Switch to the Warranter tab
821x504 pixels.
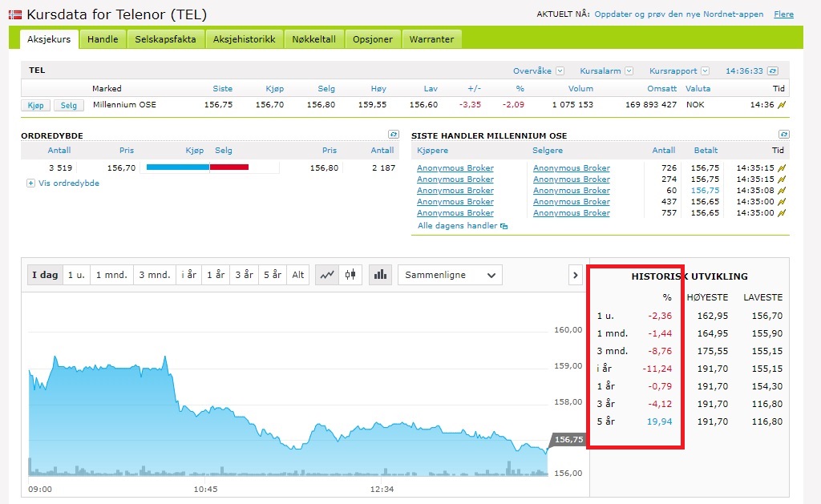pos(432,39)
